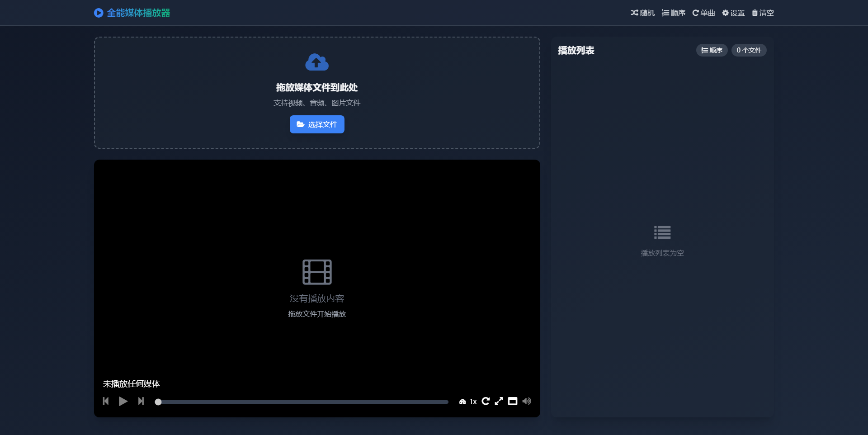The height and width of the screenshot is (435, 868).
Task: Enable 随机 shuffle mode in header
Action: tap(642, 13)
